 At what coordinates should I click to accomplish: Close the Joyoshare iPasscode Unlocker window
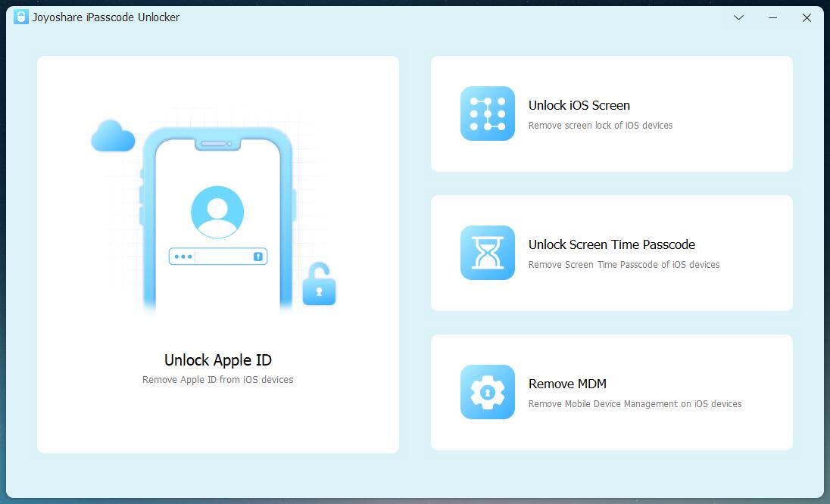point(807,17)
